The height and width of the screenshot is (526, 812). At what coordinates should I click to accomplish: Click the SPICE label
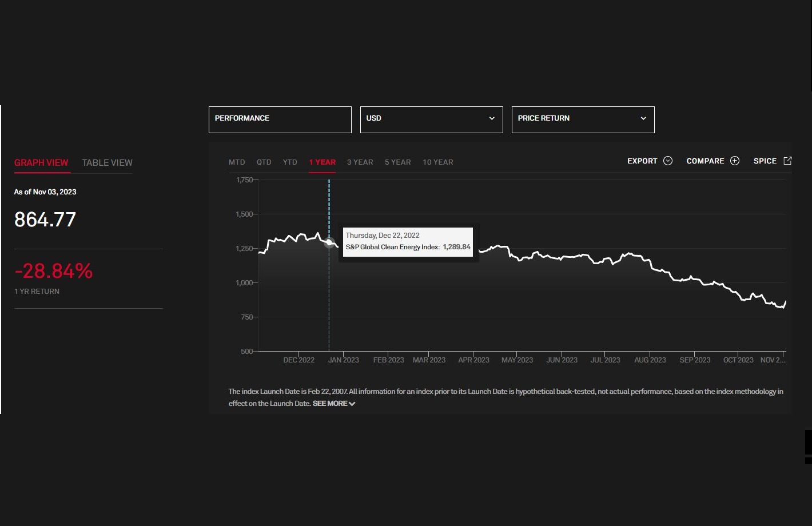tap(765, 161)
